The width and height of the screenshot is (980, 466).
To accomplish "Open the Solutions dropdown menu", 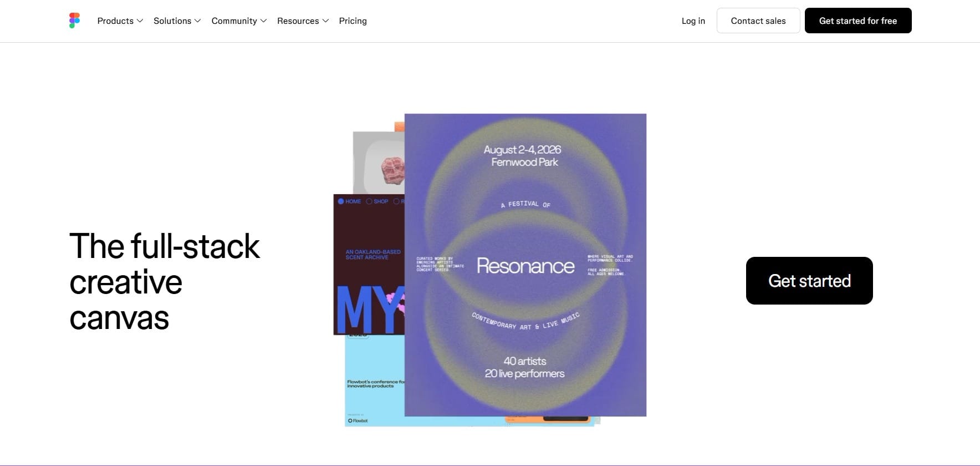I will [177, 21].
